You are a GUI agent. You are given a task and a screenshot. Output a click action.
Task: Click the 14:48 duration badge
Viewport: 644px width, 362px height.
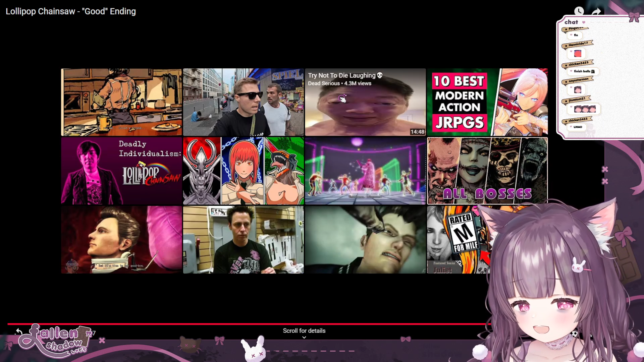click(x=417, y=132)
